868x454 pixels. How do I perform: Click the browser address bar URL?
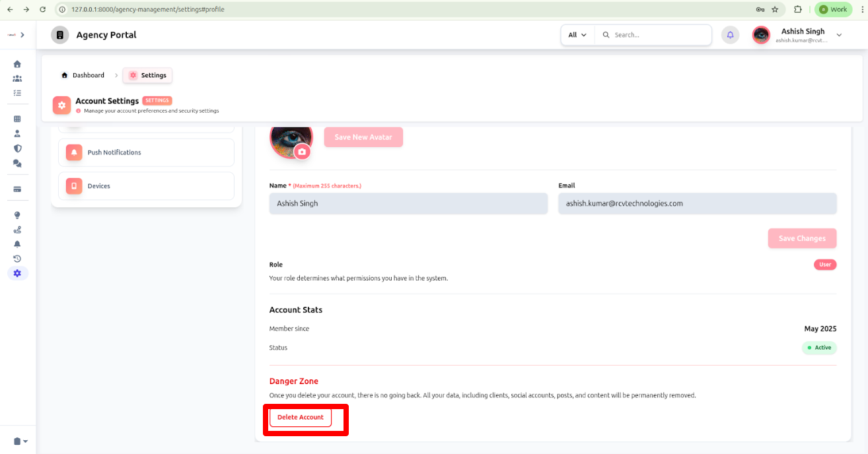pos(148,9)
